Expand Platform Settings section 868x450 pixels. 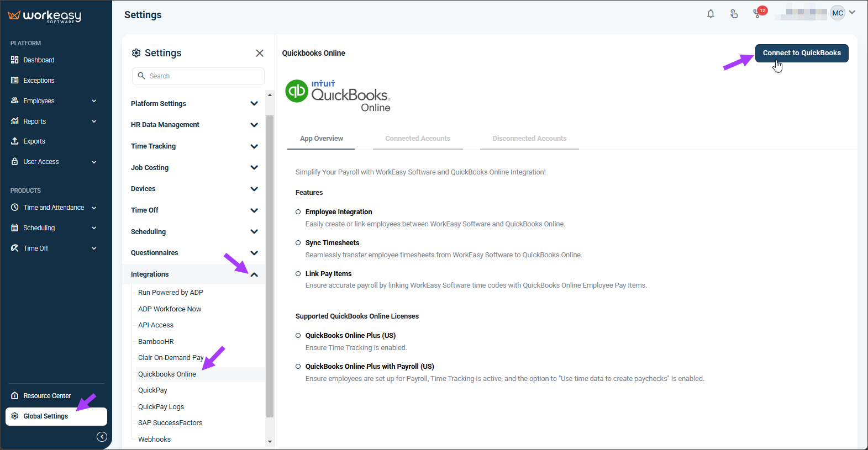click(x=254, y=103)
